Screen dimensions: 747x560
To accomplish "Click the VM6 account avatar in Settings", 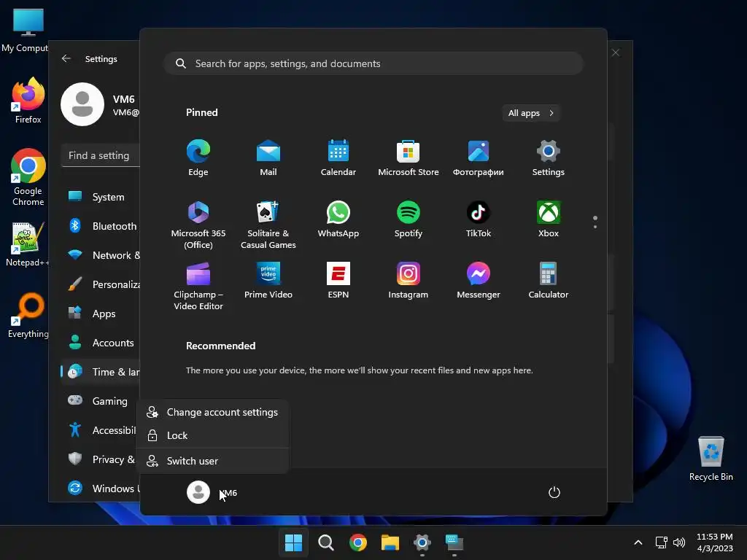I will (82, 104).
